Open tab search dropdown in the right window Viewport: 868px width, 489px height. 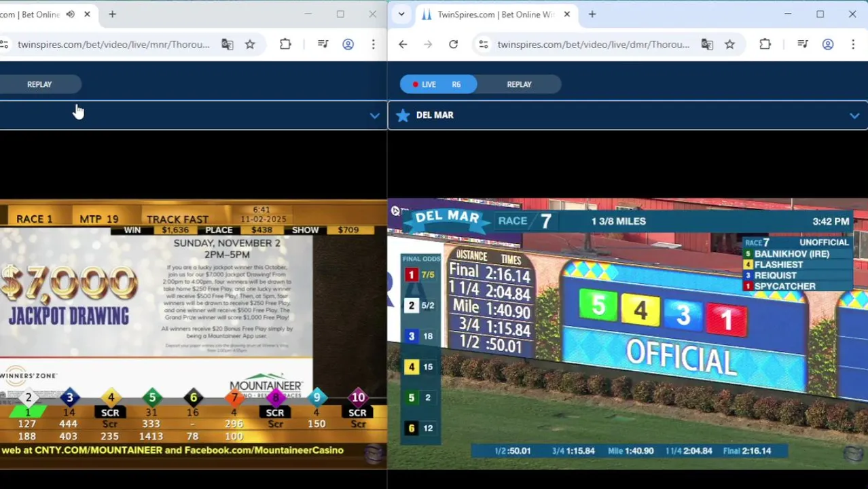[401, 14]
